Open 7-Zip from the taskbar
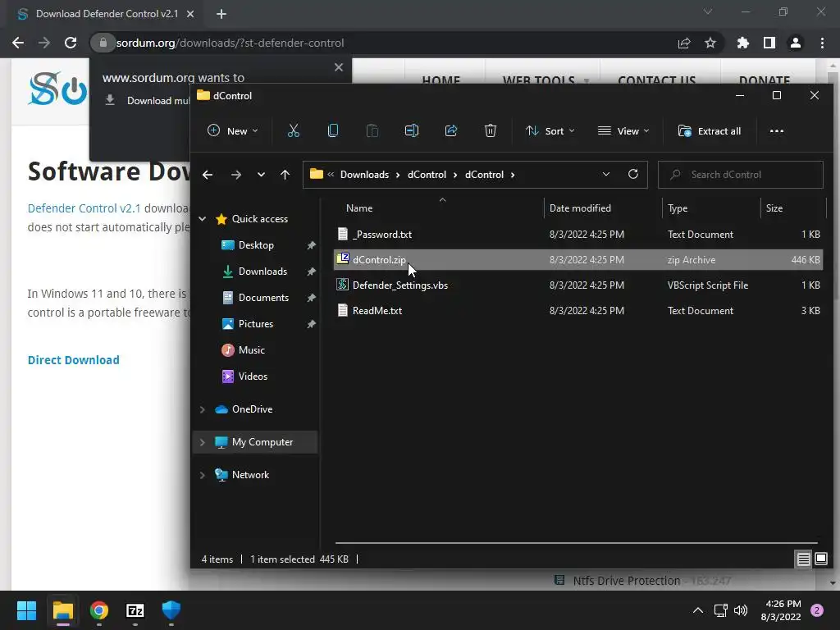This screenshot has height=630, width=840. pos(135,610)
